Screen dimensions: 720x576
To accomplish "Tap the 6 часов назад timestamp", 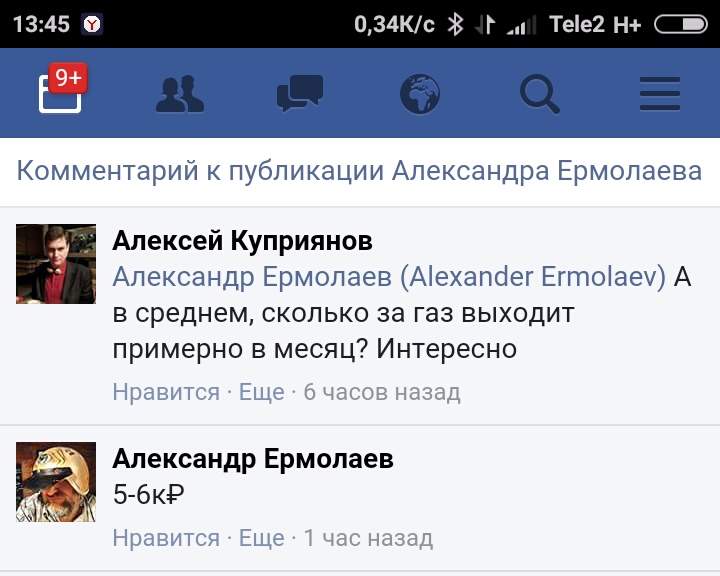I will [x=382, y=392].
